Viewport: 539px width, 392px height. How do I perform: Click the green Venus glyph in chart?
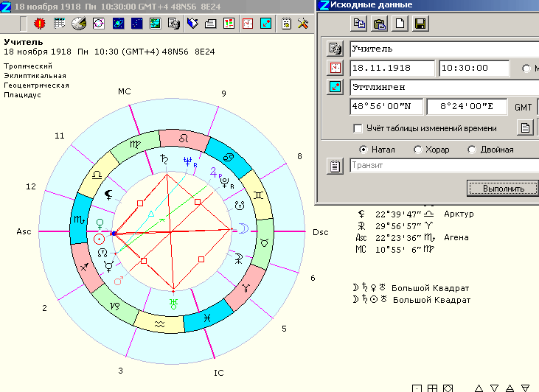(x=100, y=224)
